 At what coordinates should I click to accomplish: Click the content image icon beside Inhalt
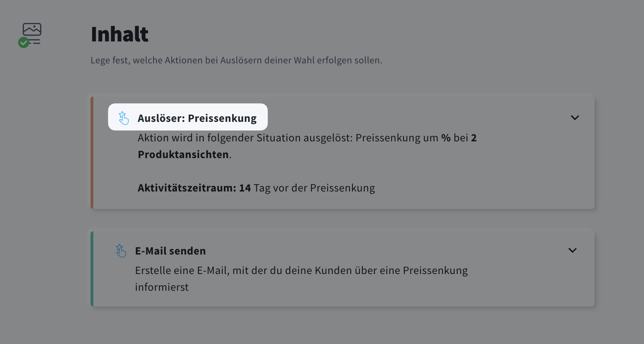pyautogui.click(x=32, y=30)
